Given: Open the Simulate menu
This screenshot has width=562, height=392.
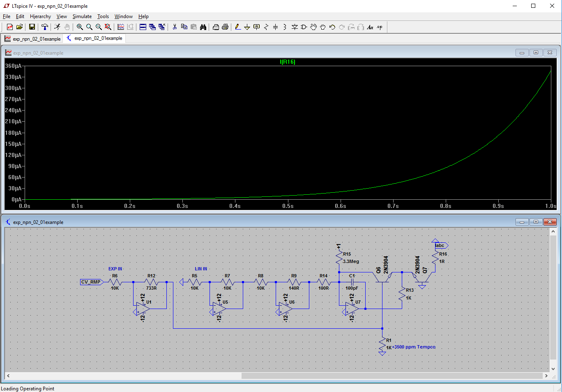Looking at the screenshot, I should 82,16.
